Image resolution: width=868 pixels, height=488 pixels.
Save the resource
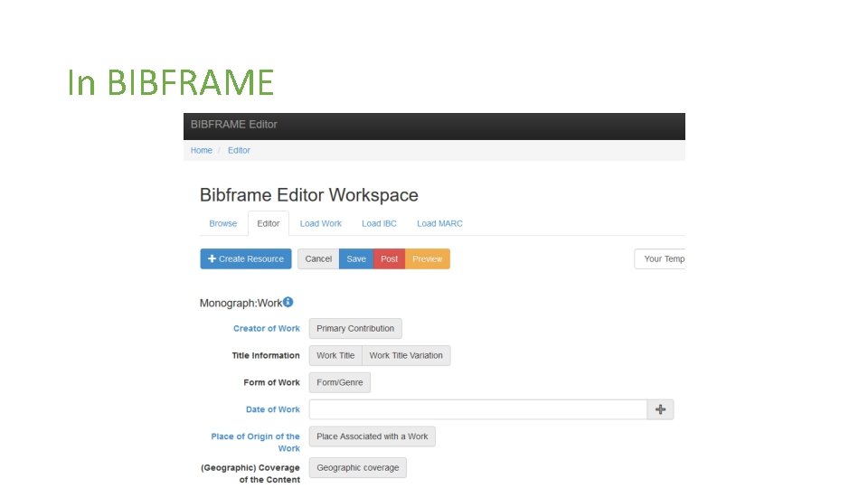click(356, 259)
